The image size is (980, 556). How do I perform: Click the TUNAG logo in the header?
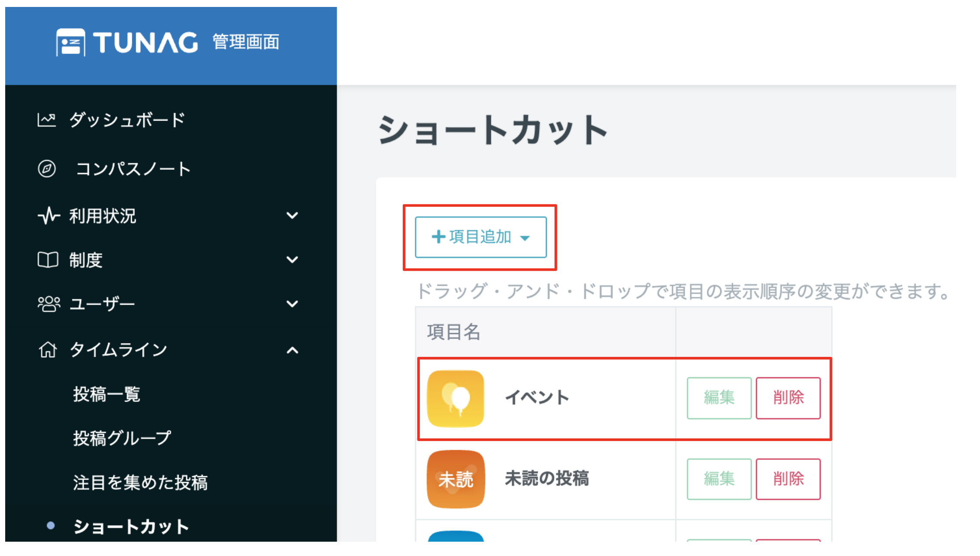(126, 41)
